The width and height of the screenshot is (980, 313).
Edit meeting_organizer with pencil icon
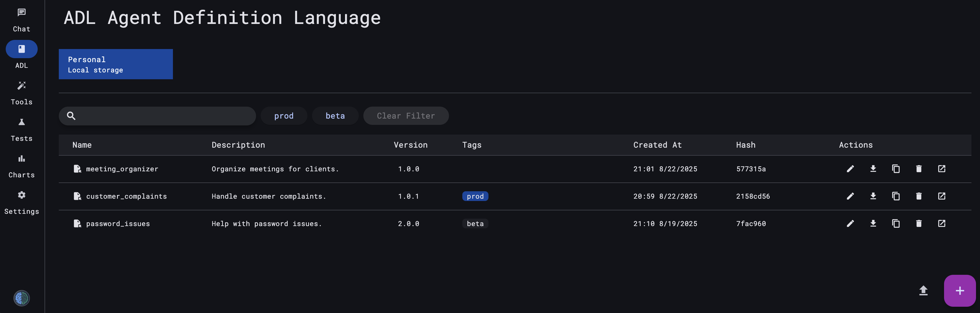(850, 169)
